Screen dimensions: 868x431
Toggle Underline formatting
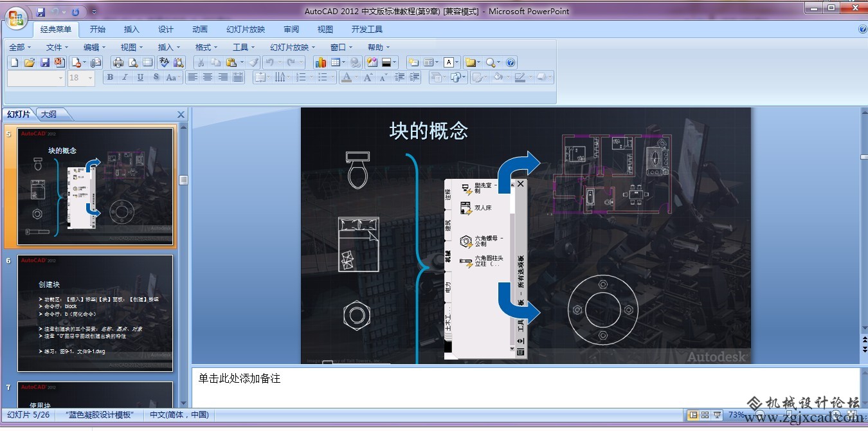(x=140, y=77)
